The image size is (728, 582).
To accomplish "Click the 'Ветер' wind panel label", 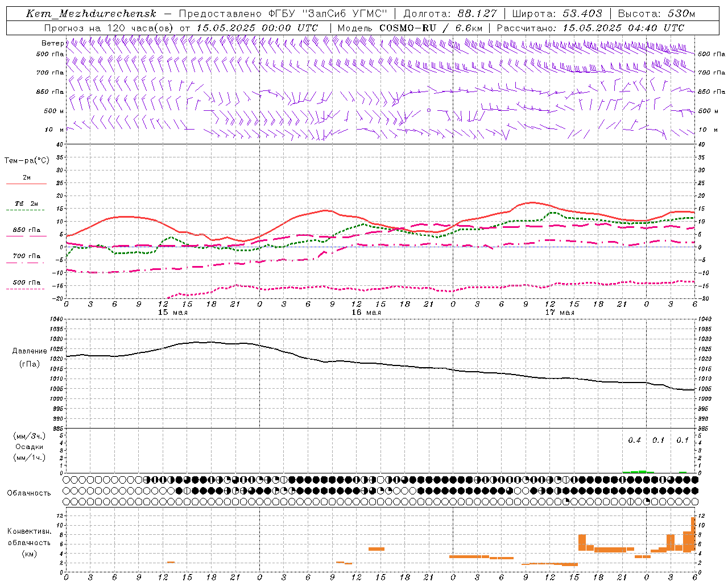I will [53, 43].
